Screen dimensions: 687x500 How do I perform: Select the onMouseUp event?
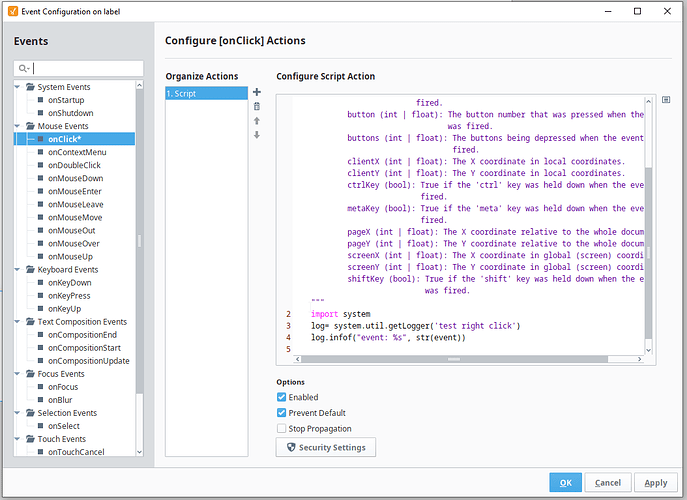(70, 256)
